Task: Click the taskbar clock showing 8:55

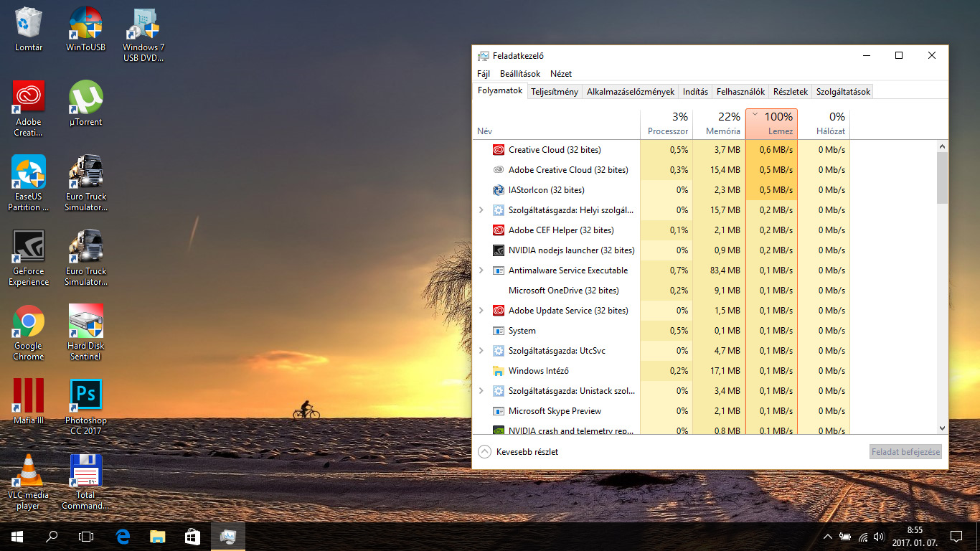Action: (914, 536)
